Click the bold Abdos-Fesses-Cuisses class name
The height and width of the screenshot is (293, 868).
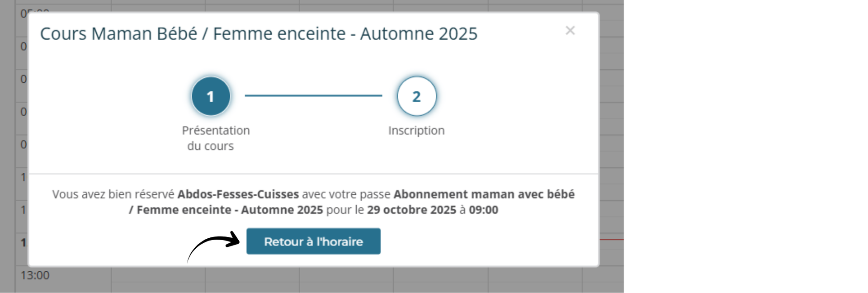238,194
